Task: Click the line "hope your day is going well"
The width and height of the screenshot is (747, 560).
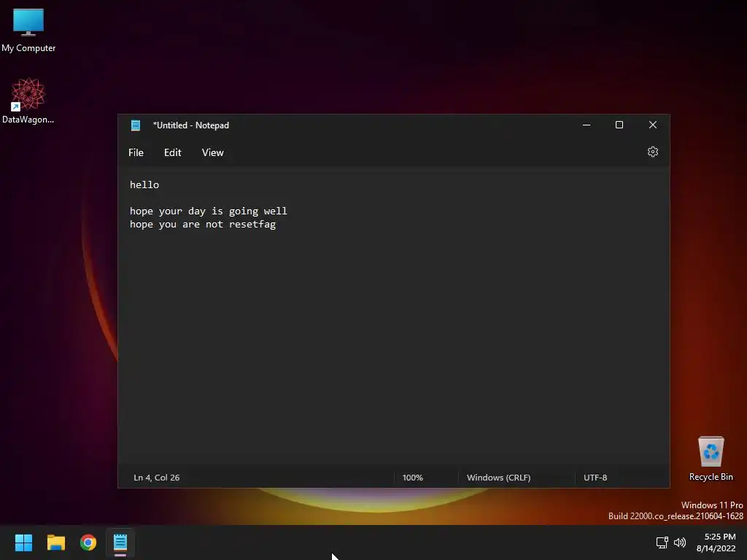Action: pos(208,211)
